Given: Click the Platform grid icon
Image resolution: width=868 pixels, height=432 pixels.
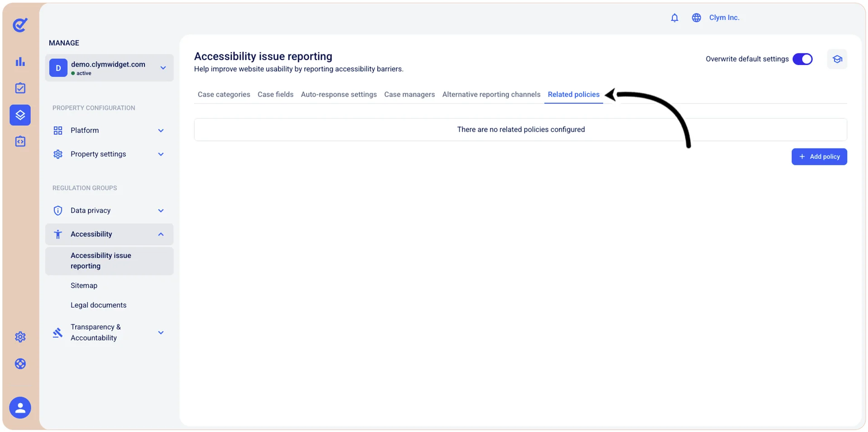Looking at the screenshot, I should tap(58, 131).
